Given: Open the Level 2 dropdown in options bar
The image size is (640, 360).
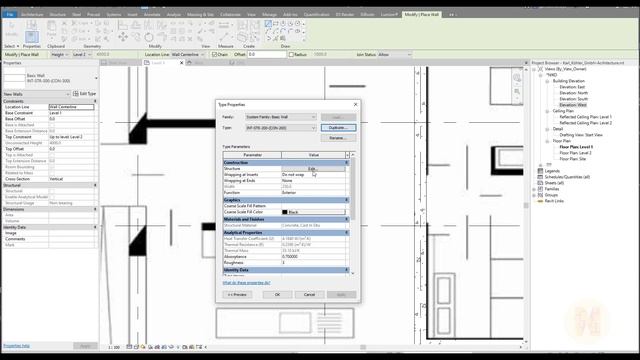Looking at the screenshot, I should (82, 54).
